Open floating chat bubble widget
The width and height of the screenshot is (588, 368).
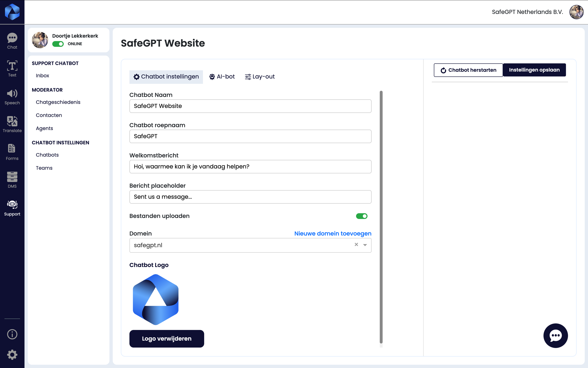point(555,336)
